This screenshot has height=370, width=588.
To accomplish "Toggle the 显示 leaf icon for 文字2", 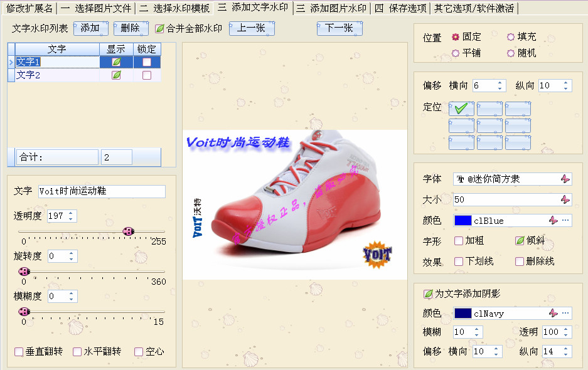I will click(116, 75).
